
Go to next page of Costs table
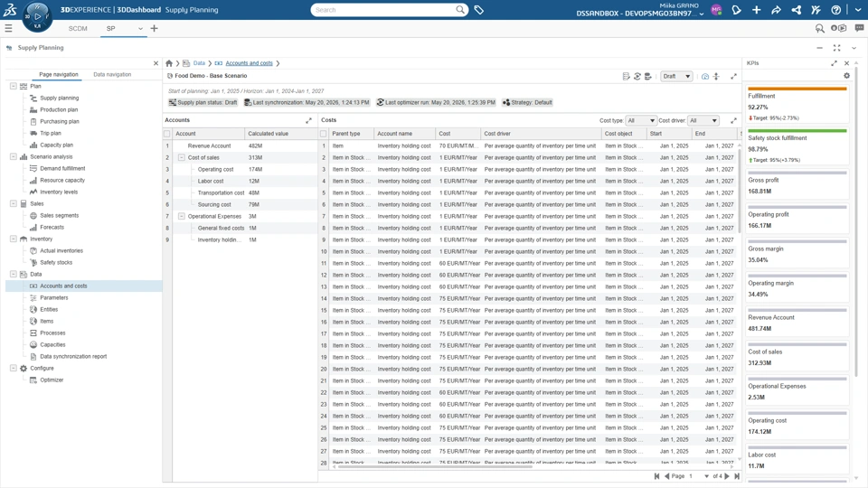727,476
